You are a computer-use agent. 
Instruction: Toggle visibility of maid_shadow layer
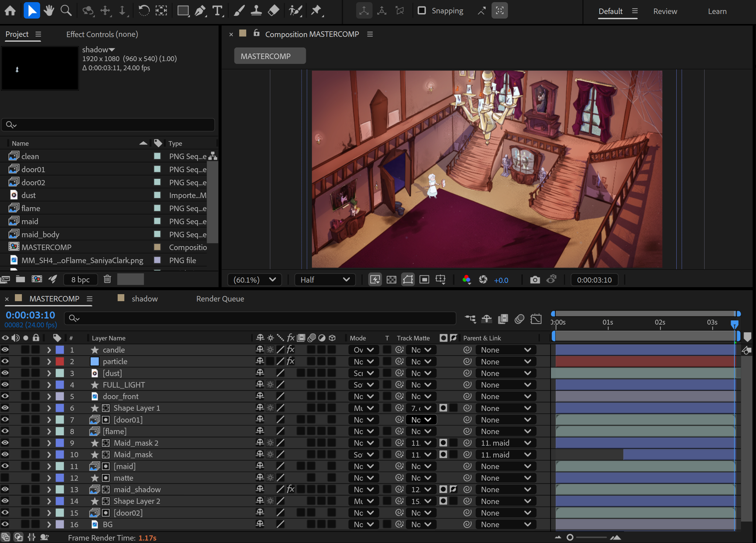5,489
